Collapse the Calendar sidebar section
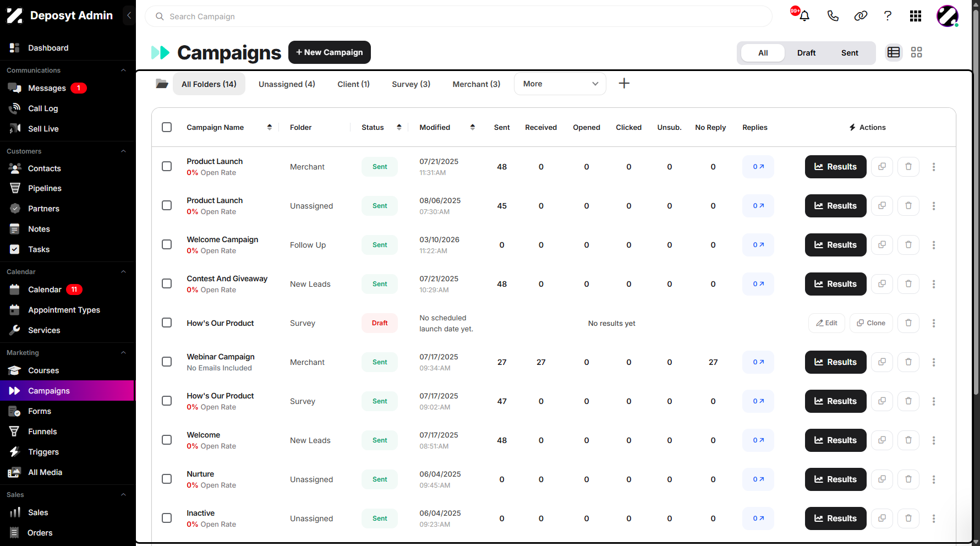 tap(123, 271)
